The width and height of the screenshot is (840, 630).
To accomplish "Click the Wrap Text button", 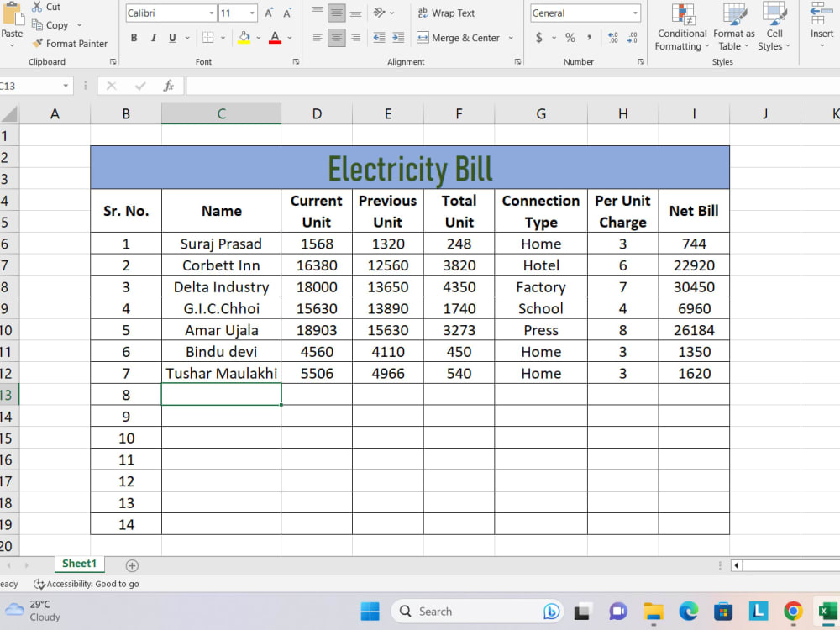I will click(446, 13).
